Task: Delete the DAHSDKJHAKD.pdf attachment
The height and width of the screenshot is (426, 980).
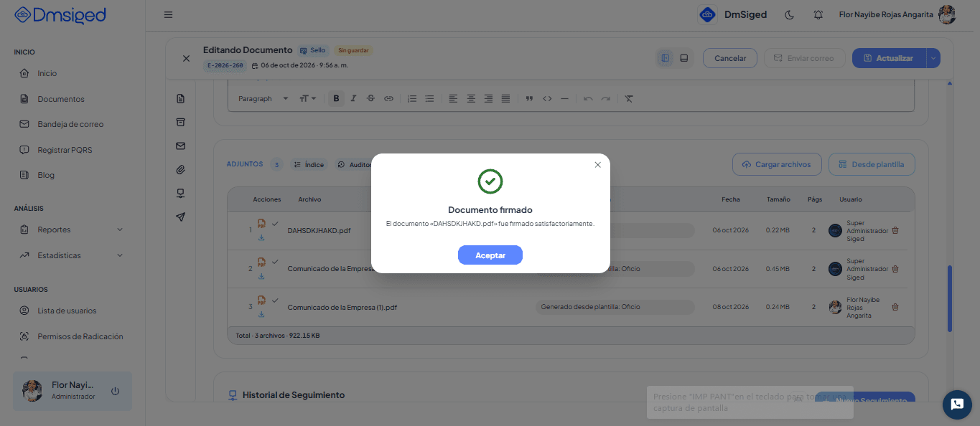Action: (895, 230)
